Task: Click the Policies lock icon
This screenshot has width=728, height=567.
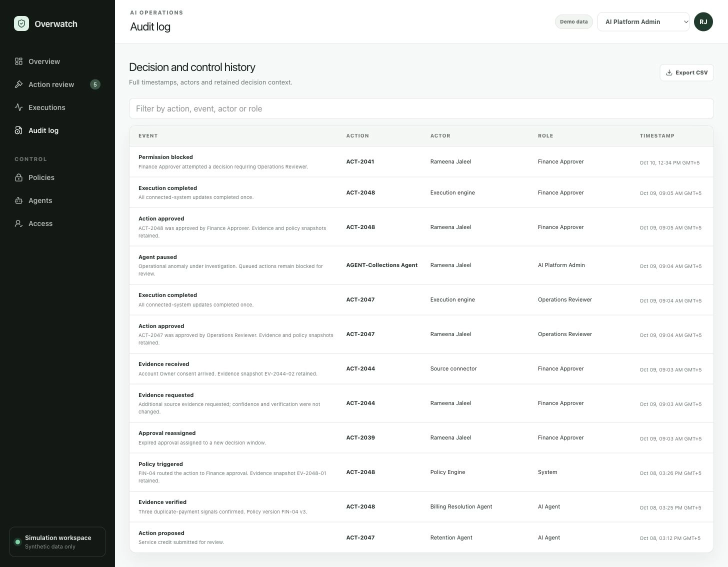Action: click(x=18, y=177)
